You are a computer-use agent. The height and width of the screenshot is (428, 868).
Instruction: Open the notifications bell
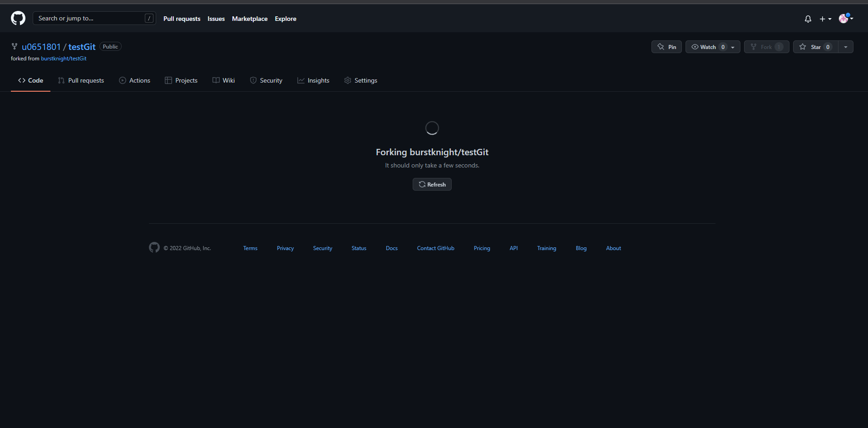[x=808, y=19]
